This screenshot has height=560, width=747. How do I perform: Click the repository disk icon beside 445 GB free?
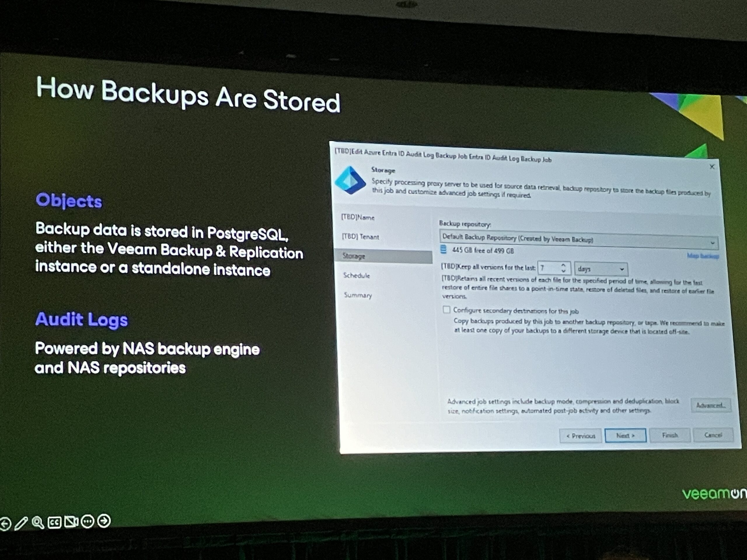[x=444, y=249]
